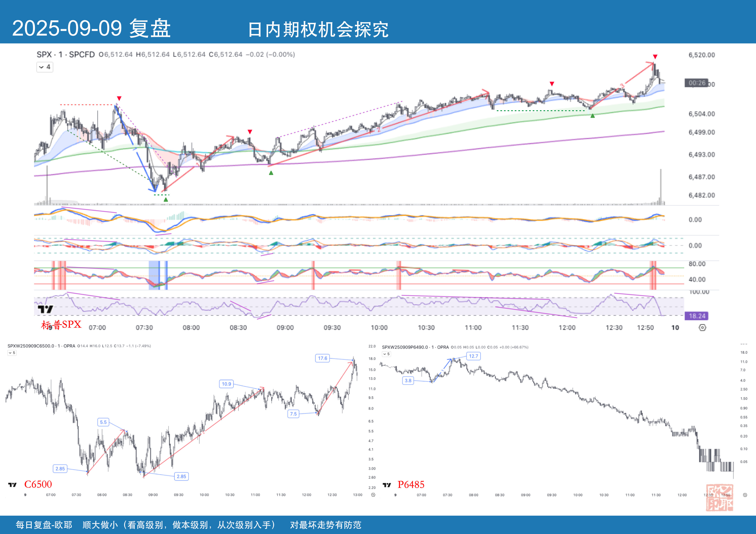
Task: Open the C6500 call chart's time-axis gear icon
Action: coord(373,495)
